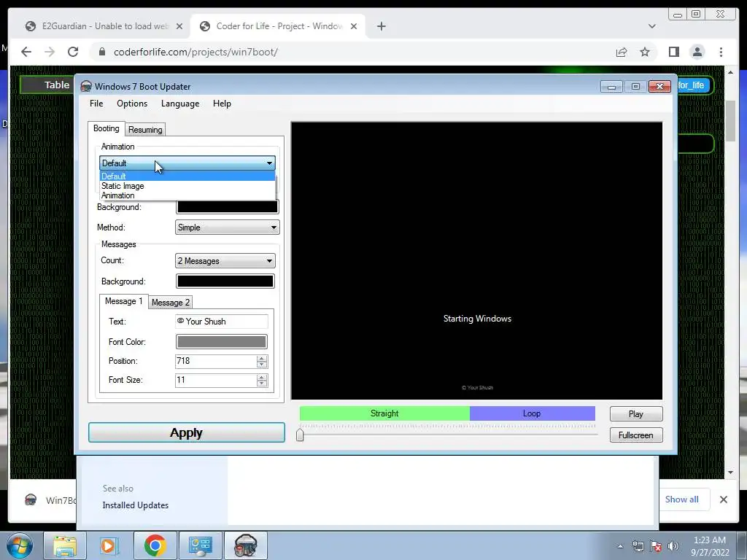Open the Help menu

[x=222, y=104]
